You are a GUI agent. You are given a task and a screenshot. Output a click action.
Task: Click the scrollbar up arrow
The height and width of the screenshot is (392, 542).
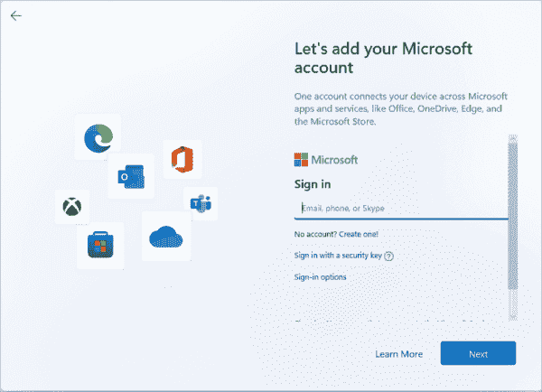pyautogui.click(x=513, y=138)
